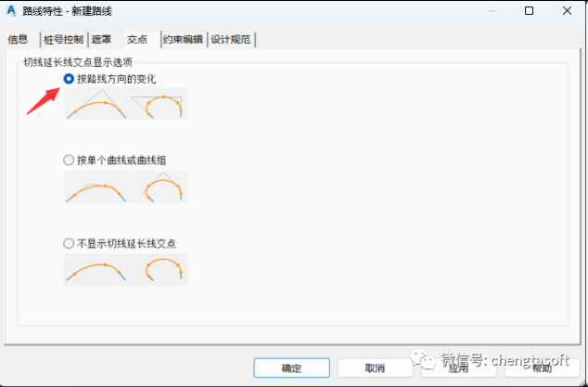The height and width of the screenshot is (387, 588).
Task: Open the 桩号控制 tab
Action: tap(63, 39)
